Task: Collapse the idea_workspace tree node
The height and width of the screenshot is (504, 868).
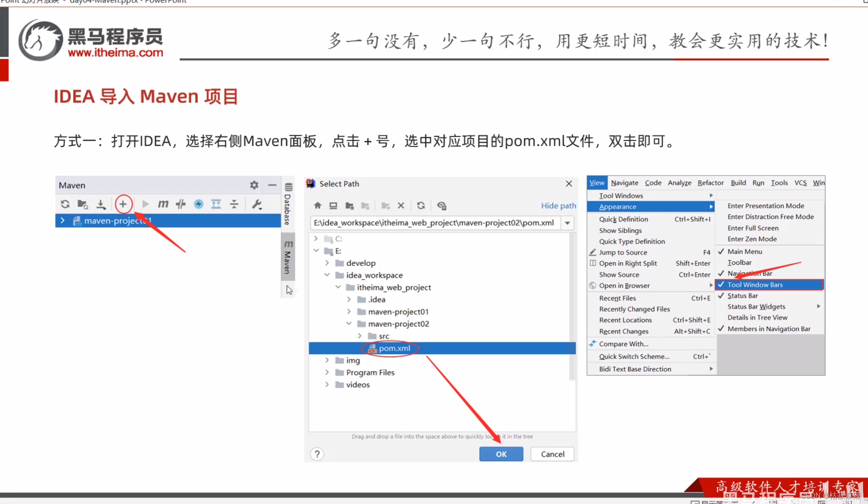Action: (327, 275)
